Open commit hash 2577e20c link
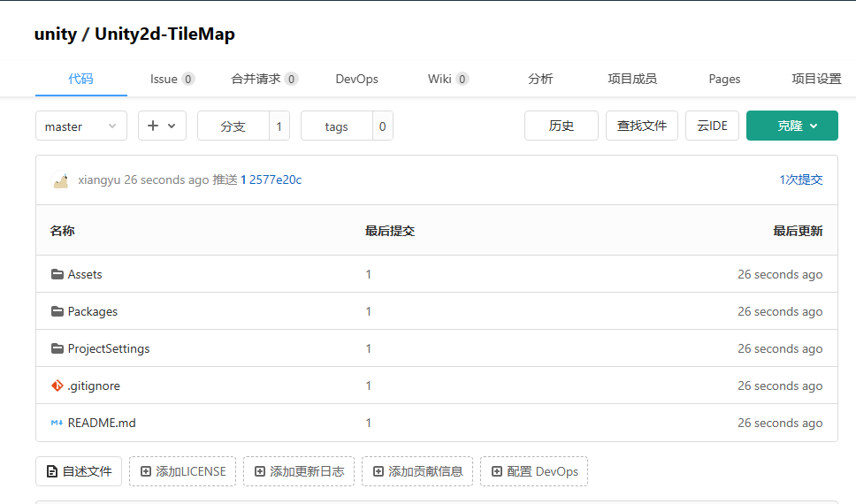Screen dimensions: 856x504 tap(275, 179)
